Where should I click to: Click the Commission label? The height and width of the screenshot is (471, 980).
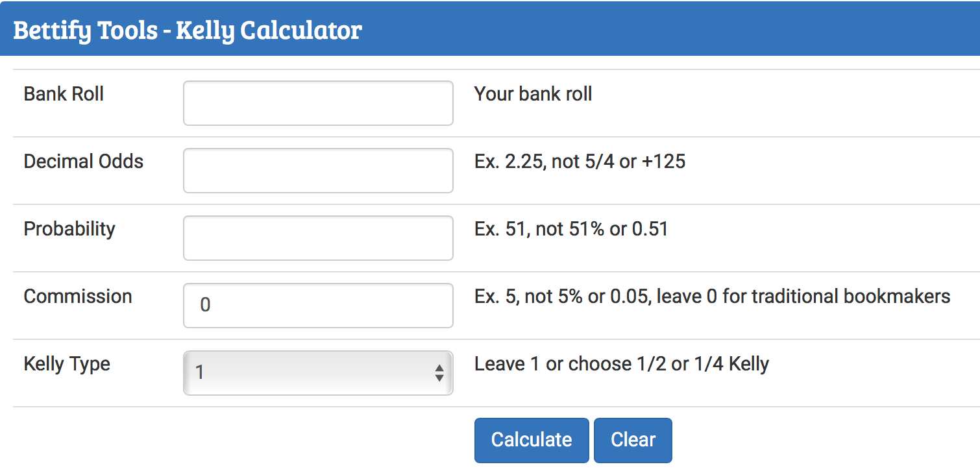coord(78,296)
